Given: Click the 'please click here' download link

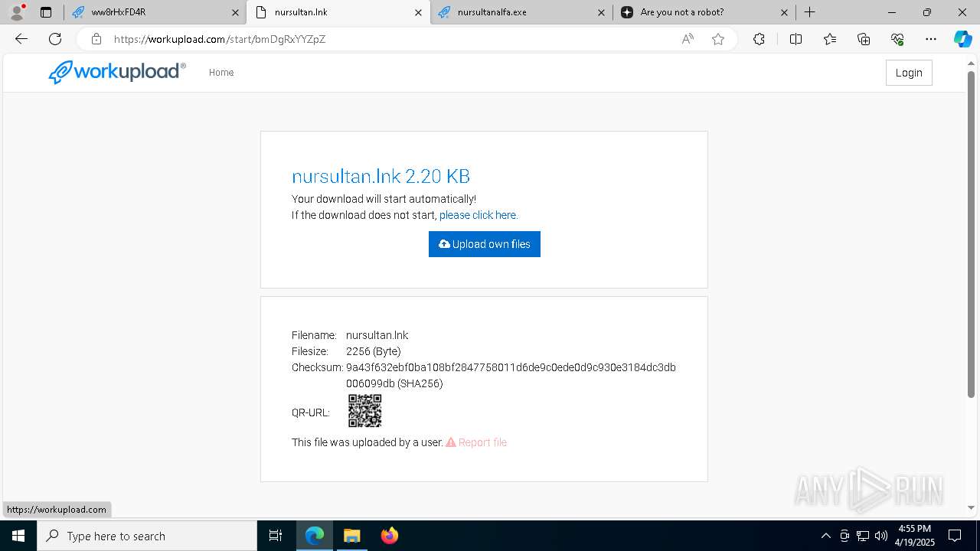Looking at the screenshot, I should coord(479,215).
